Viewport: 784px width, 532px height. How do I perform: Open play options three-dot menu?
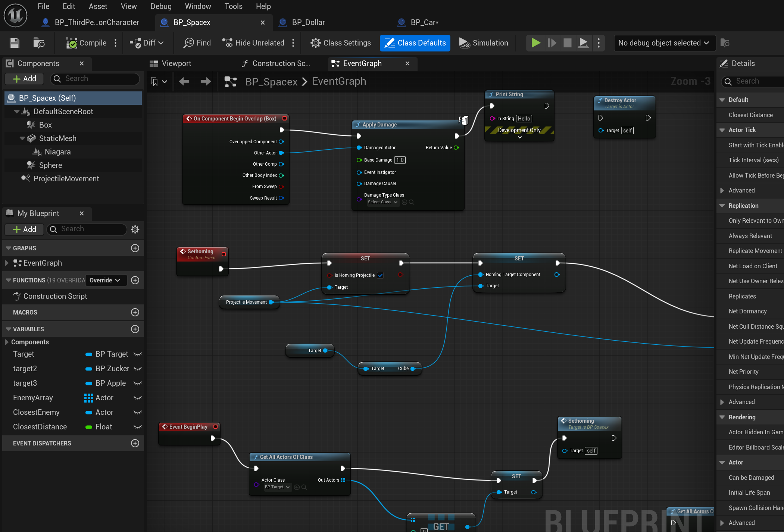pyautogui.click(x=599, y=43)
